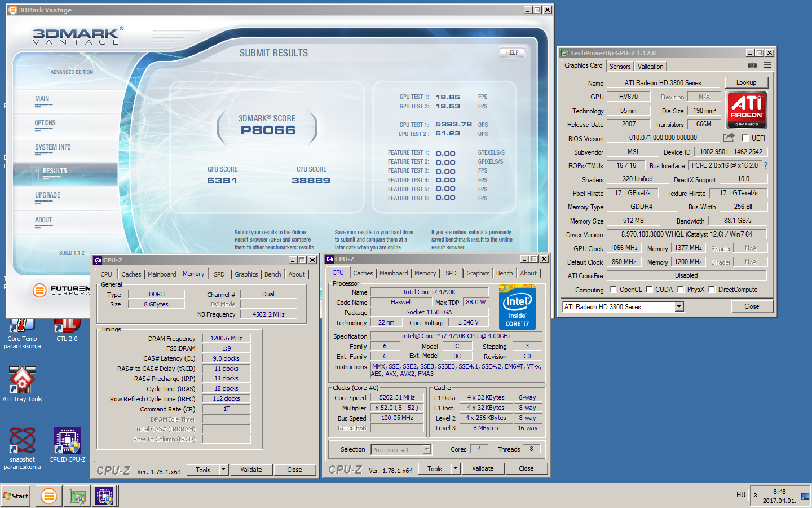The width and height of the screenshot is (812, 508).
Task: Open the Processor #1 selection dropdown
Action: (426, 450)
